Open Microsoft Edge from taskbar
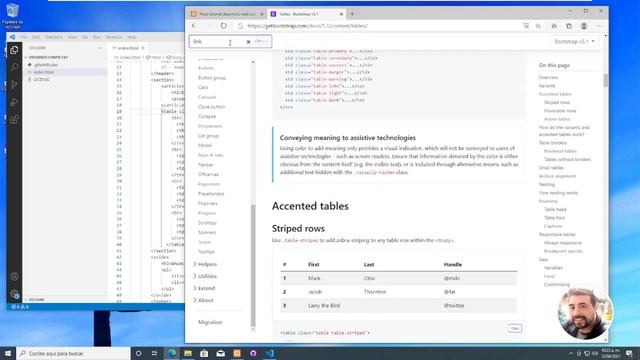640x360 pixels. pyautogui.click(x=172, y=353)
